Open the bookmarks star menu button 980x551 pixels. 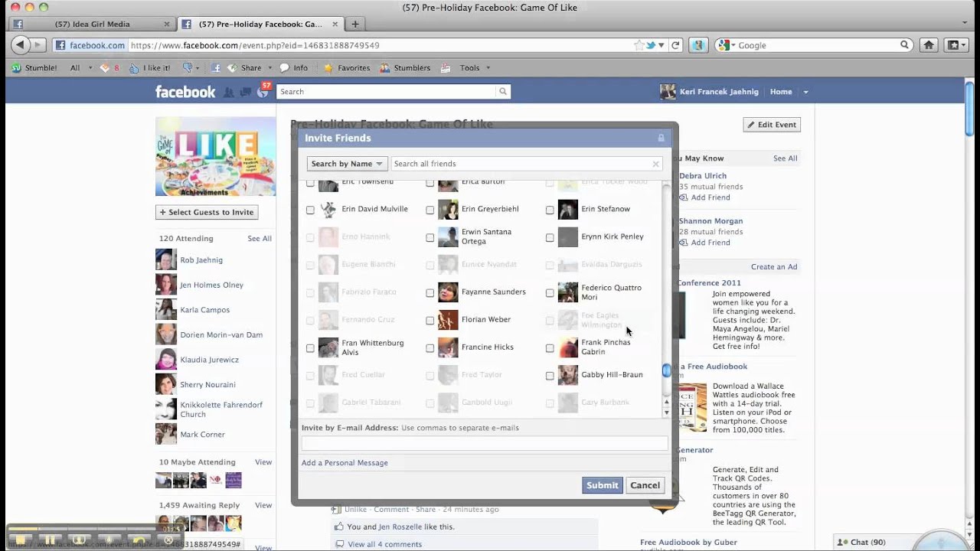click(957, 45)
